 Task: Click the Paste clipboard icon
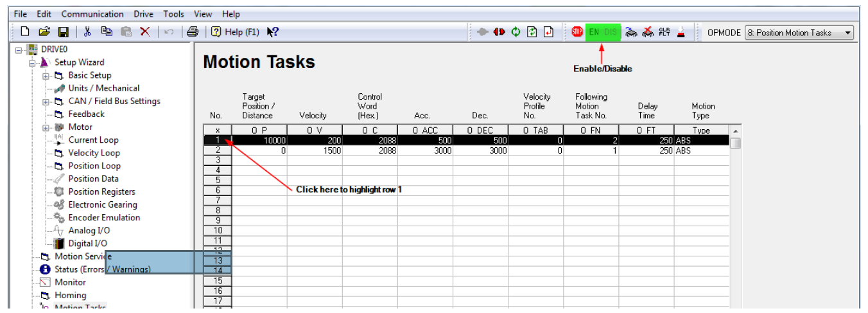pos(126,31)
